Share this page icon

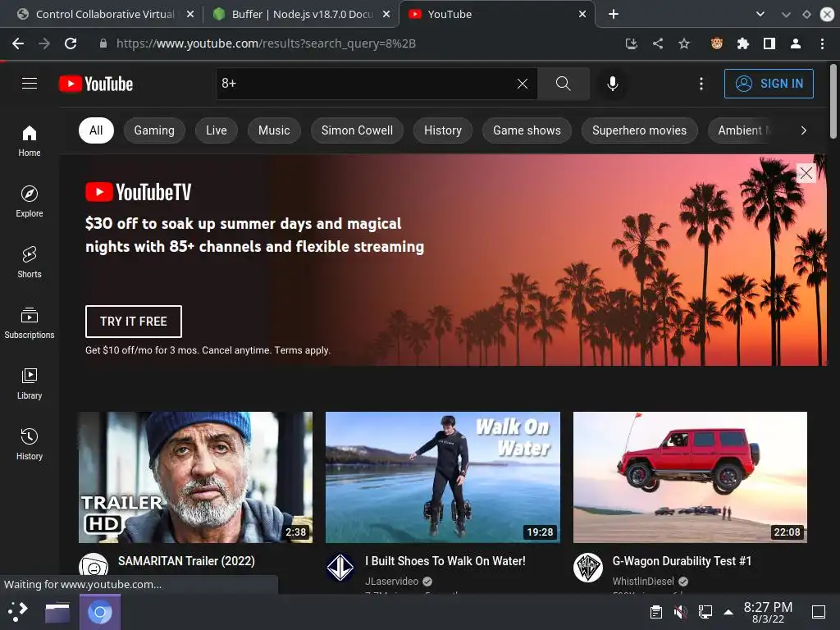tap(658, 43)
